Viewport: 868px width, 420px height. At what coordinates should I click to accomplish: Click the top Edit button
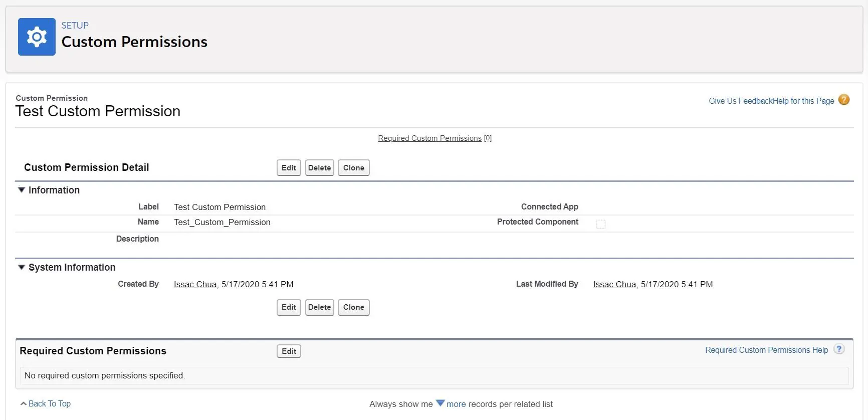click(x=289, y=168)
